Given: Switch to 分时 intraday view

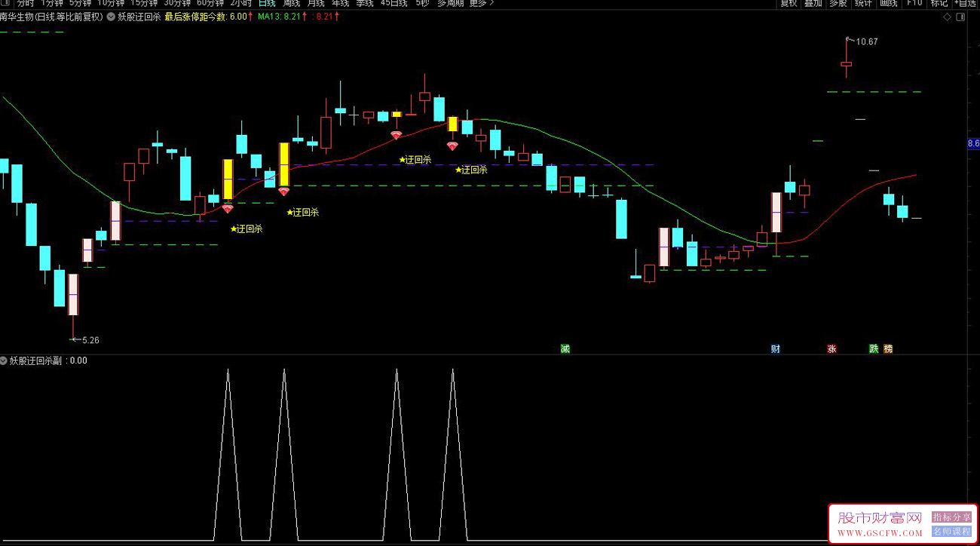Looking at the screenshot, I should pos(26,3).
